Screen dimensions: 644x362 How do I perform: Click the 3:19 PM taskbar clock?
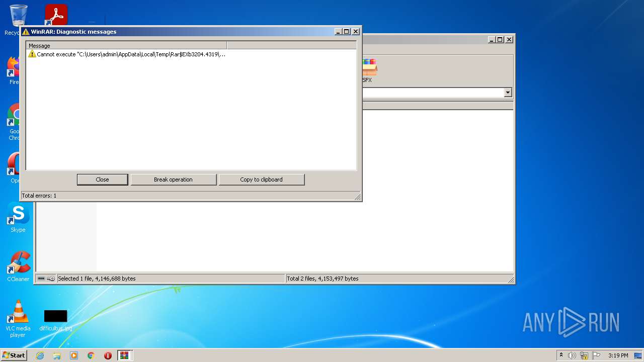pos(618,355)
